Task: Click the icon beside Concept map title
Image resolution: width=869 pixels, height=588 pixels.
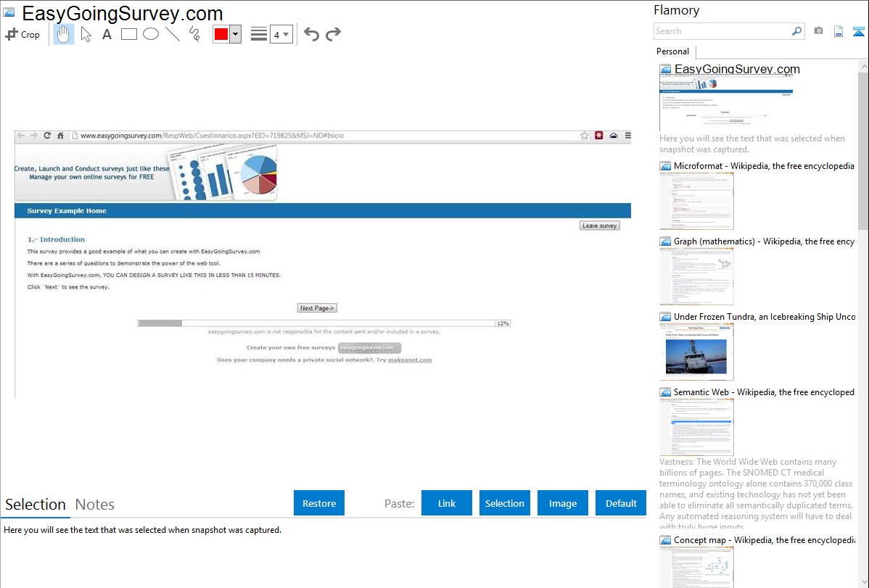Action: click(x=665, y=539)
